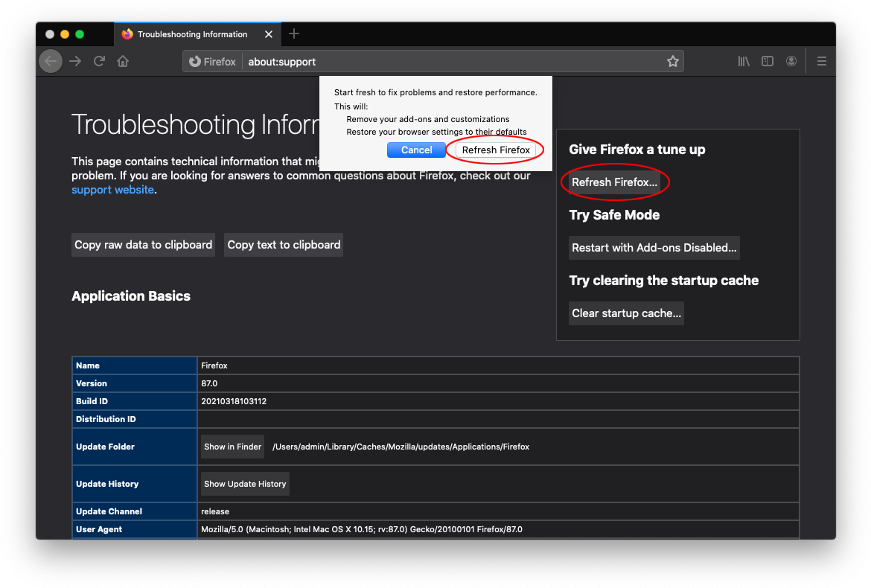Select the Build ID value 20210318103112
This screenshot has width=871, height=588.
tap(234, 401)
